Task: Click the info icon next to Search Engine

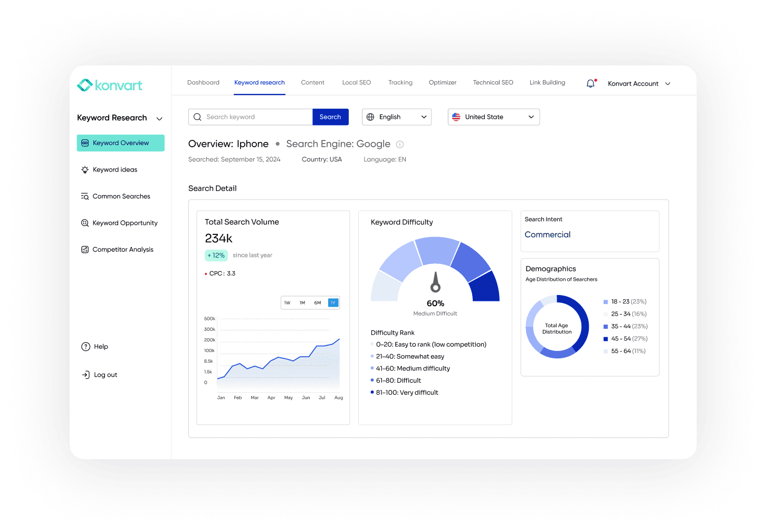Action: (x=400, y=144)
